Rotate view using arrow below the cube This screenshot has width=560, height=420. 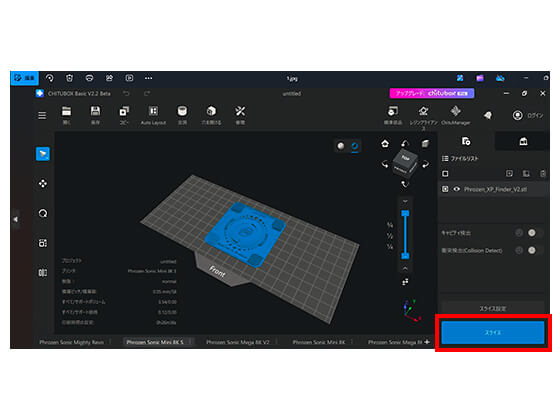[x=405, y=184]
